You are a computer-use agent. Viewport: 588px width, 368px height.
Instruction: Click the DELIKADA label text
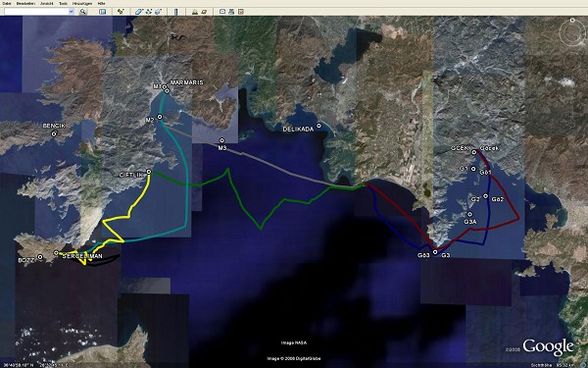(x=298, y=130)
